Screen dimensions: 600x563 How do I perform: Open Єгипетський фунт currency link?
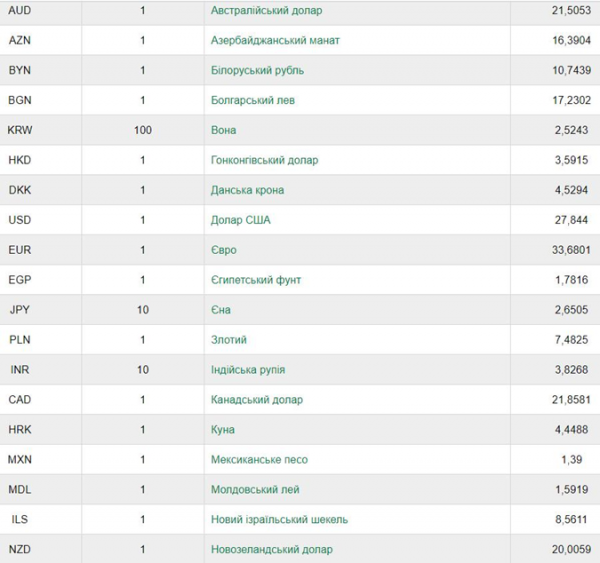[x=256, y=280]
